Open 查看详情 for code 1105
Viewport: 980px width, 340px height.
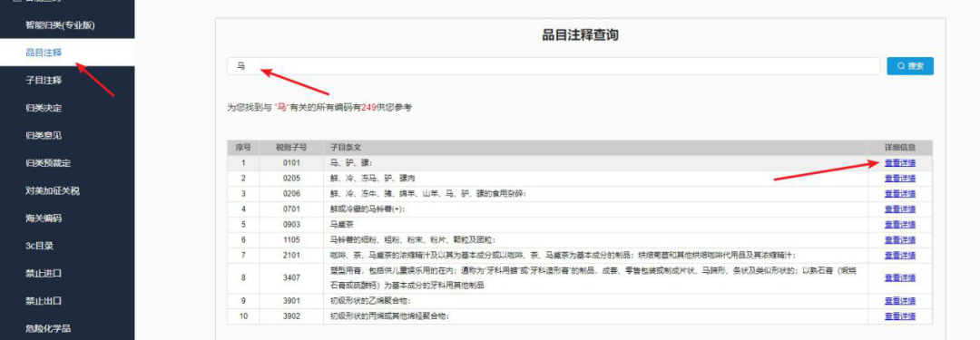tap(900, 240)
